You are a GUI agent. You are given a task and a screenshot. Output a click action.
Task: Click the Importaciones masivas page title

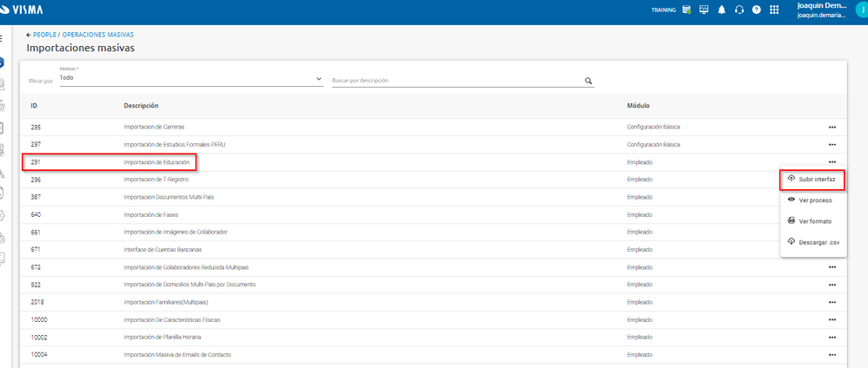coord(80,48)
